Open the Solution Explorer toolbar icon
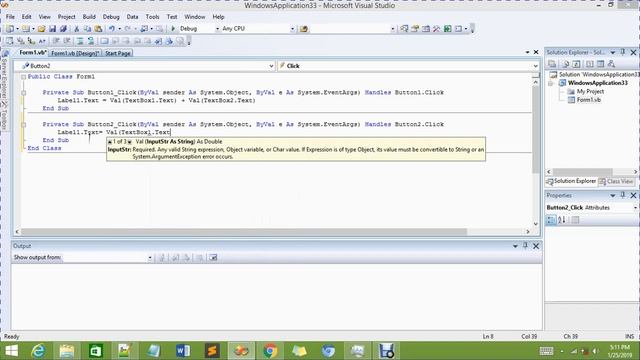 (x=404, y=29)
